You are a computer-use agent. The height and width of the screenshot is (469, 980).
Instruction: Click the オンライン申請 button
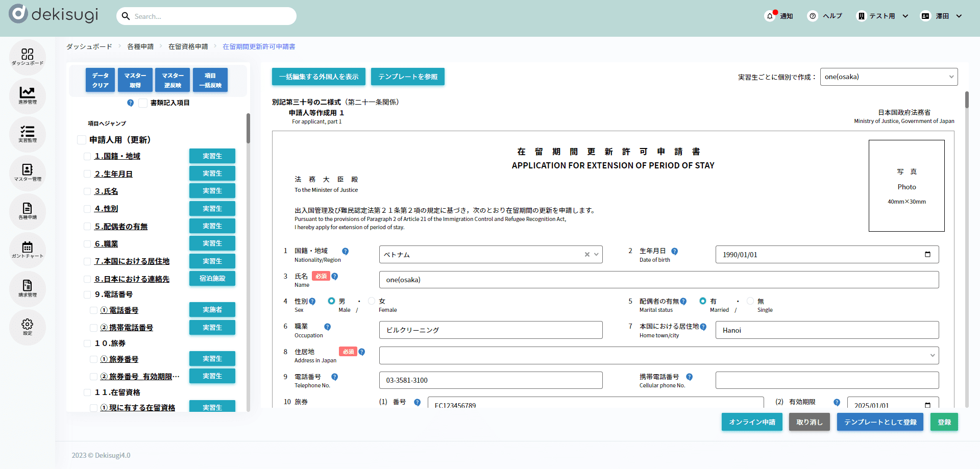[752, 422]
